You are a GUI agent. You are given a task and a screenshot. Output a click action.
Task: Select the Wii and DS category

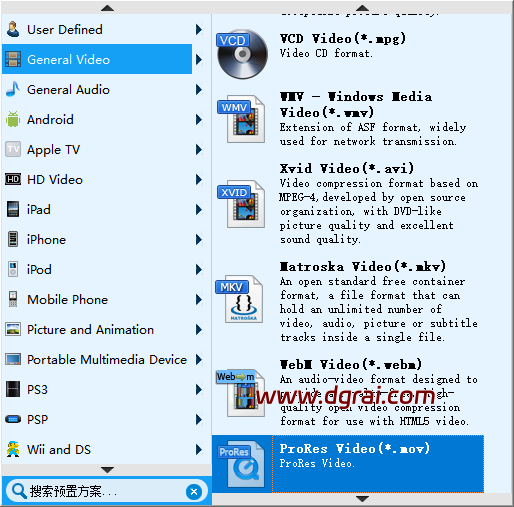click(x=97, y=449)
